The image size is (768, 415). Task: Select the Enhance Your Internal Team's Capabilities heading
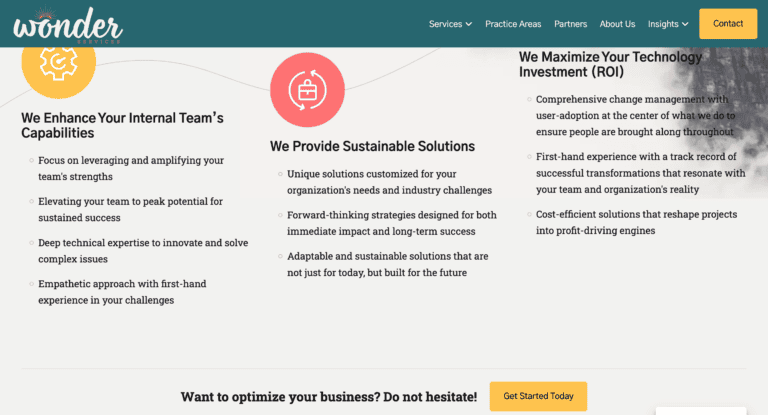click(122, 125)
